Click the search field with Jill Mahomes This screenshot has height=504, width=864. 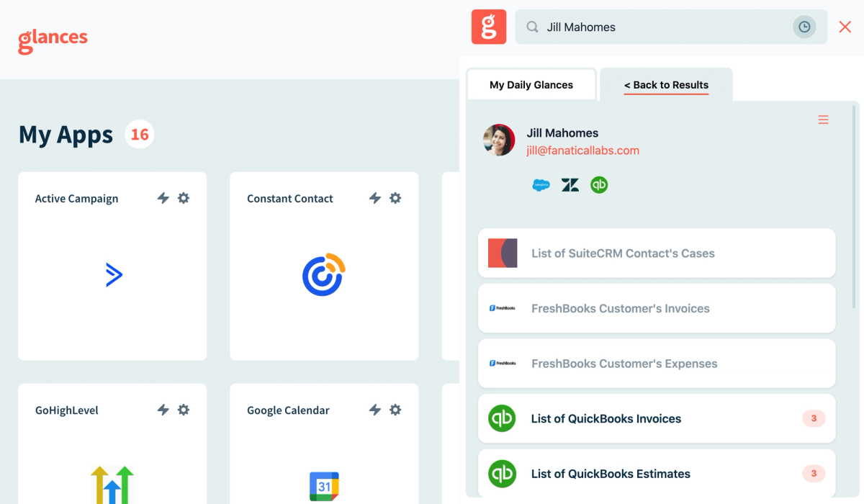pyautogui.click(x=671, y=27)
